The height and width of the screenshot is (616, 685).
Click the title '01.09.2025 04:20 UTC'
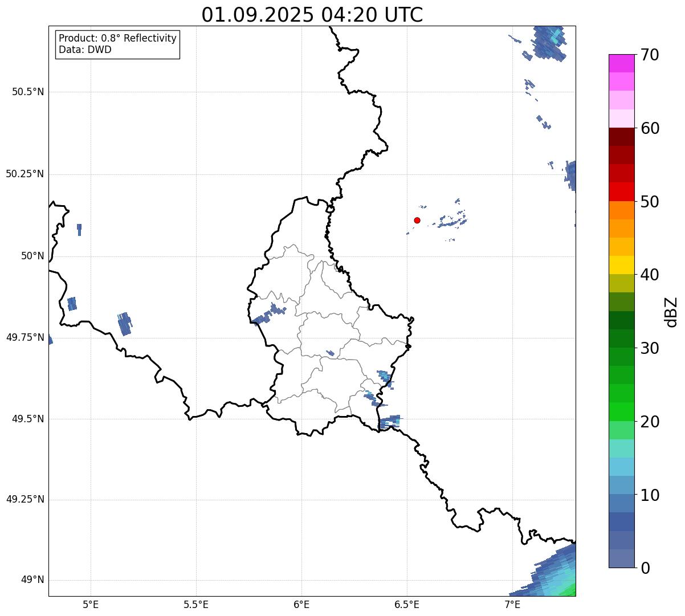(312, 15)
